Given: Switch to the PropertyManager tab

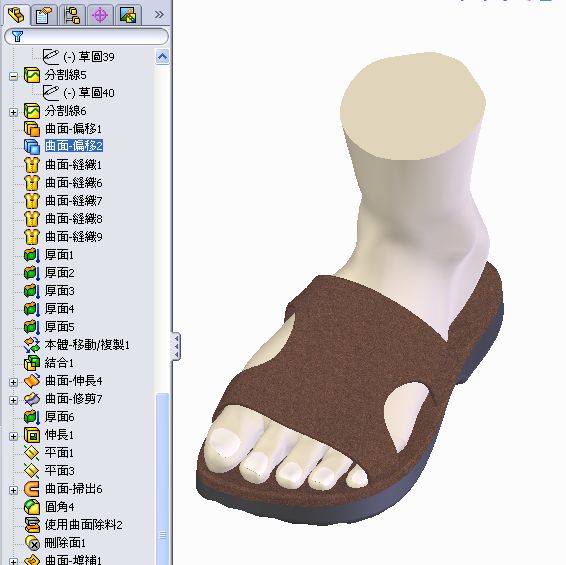Looking at the screenshot, I should [x=44, y=16].
